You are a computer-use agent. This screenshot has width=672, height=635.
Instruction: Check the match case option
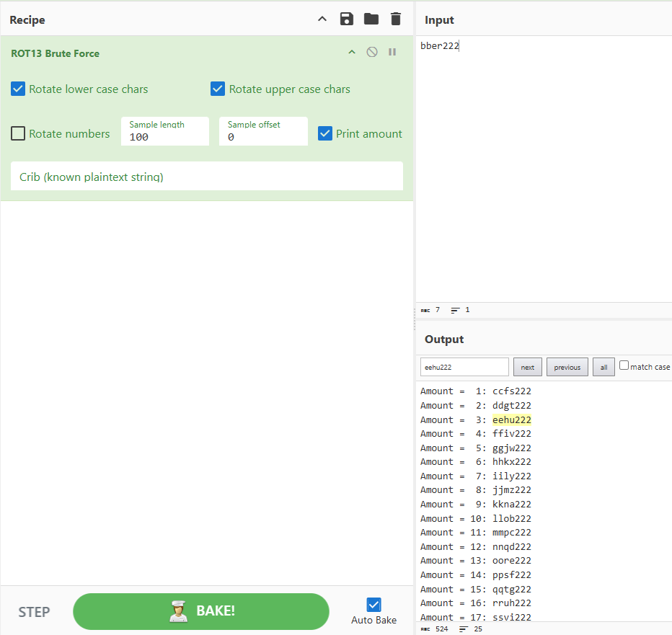(624, 365)
